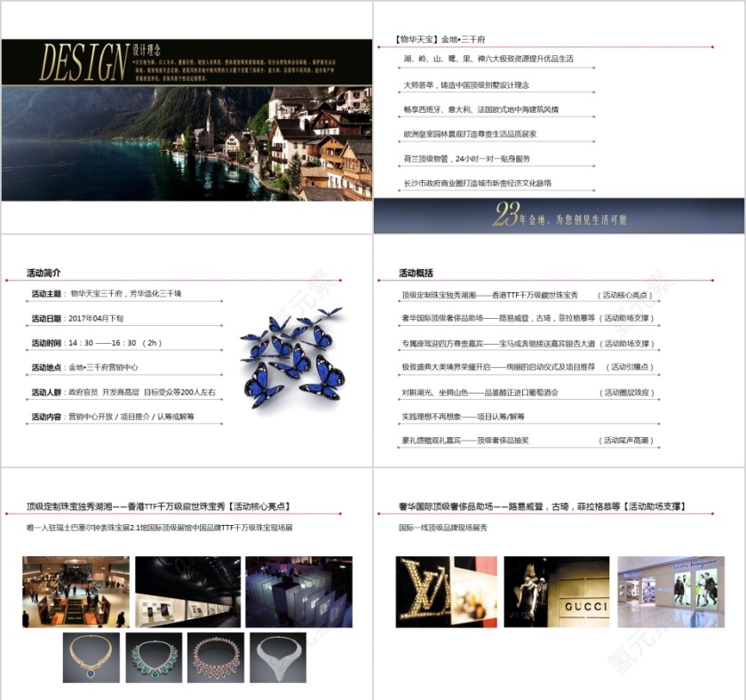Click the GUCCI storefront photo
Viewport: 746px width, 700px height.
pyautogui.click(x=557, y=592)
